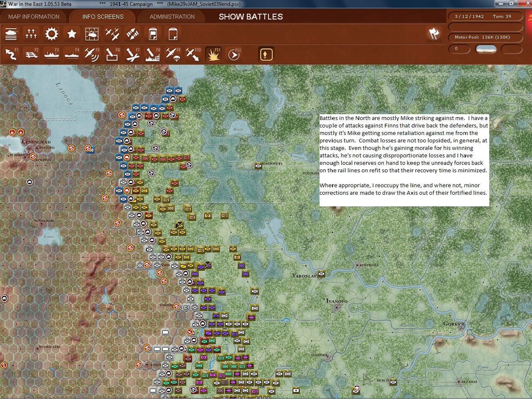The image size is (532, 399).
Task: Select the F1 move mode icon
Action: [11, 54]
